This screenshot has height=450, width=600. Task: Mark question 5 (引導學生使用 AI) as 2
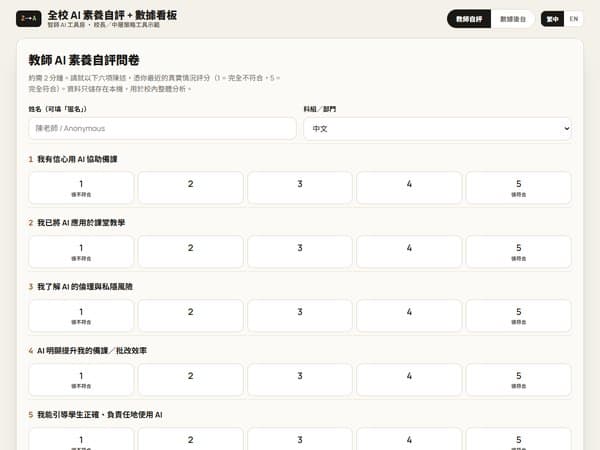point(191,439)
